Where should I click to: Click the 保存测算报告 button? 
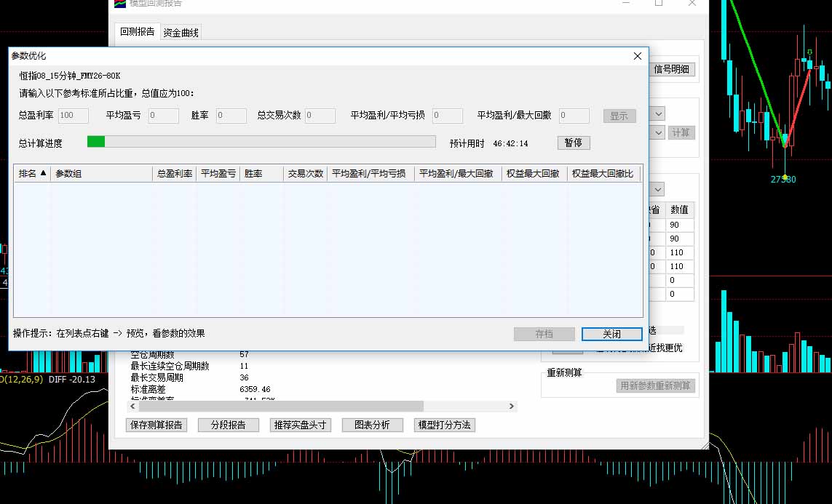coord(156,425)
